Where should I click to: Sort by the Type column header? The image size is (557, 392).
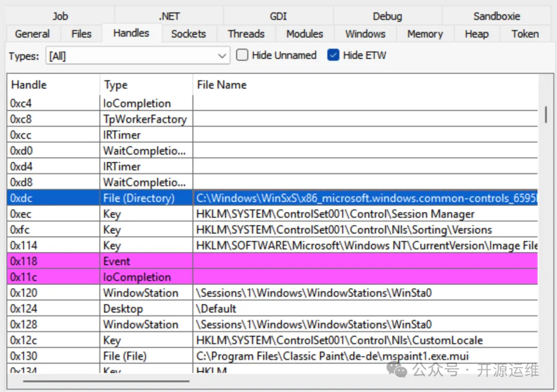(x=116, y=85)
